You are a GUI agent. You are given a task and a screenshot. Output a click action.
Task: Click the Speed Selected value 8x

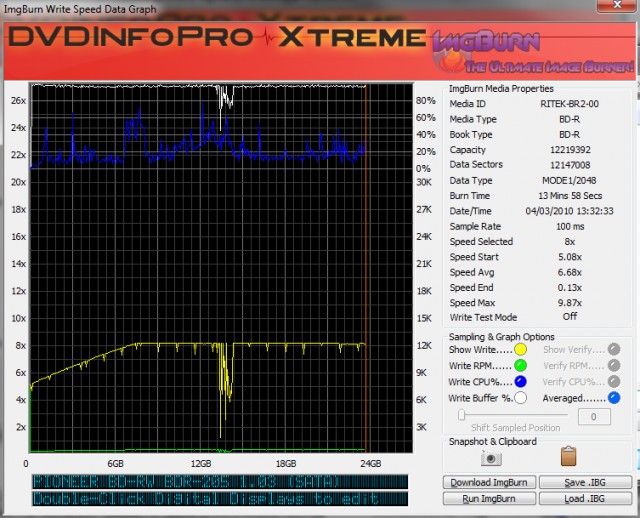tap(570, 242)
